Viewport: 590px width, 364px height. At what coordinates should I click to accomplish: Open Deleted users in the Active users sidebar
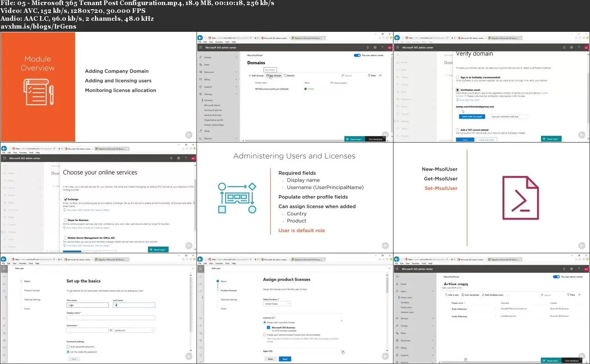coord(407,312)
